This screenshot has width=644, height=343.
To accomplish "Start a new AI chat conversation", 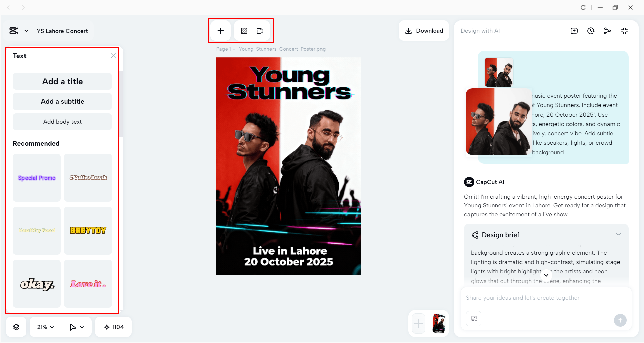I will [574, 31].
